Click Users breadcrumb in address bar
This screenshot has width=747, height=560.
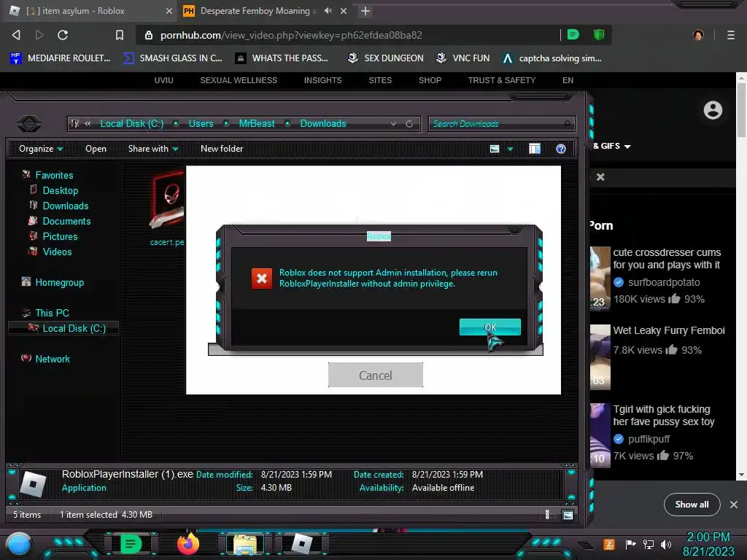(x=201, y=123)
